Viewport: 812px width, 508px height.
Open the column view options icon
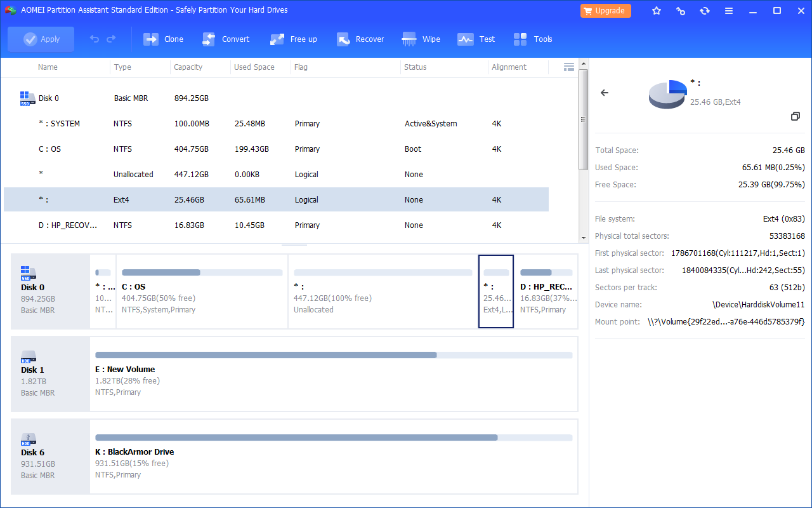[568, 67]
